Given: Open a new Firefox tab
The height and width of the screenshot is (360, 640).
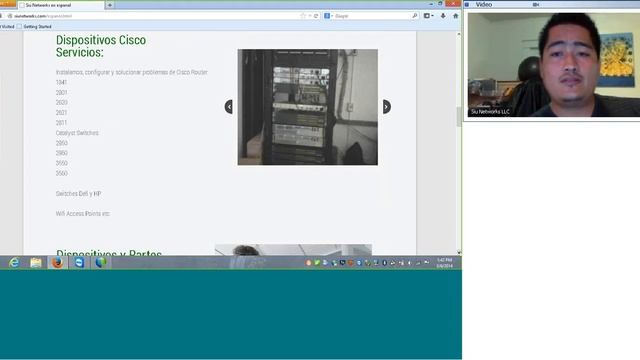Looking at the screenshot, I should pos(110,5).
